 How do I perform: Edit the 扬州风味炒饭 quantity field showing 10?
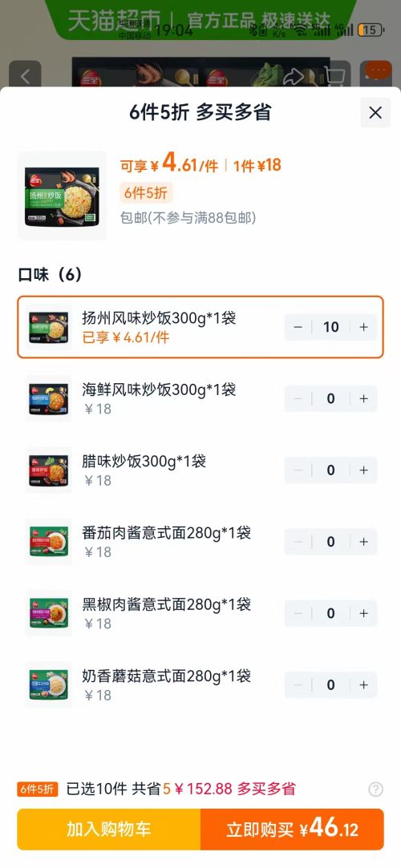[330, 327]
